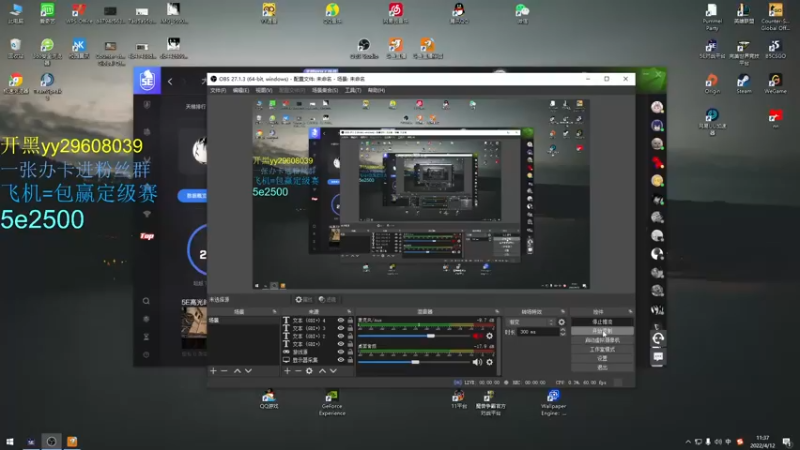Screen dimensions: 800x450
Task: Move the scene up in the Scenes panel
Action: (237, 371)
